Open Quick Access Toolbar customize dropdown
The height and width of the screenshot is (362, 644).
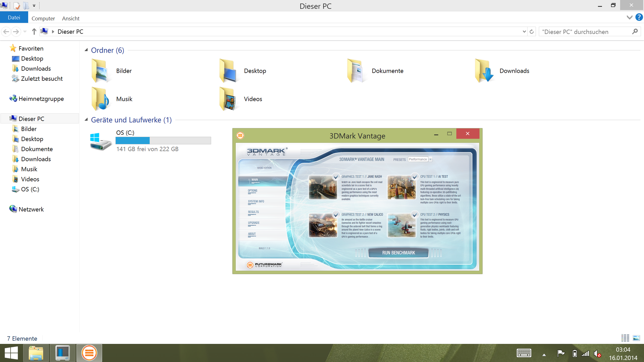point(34,6)
